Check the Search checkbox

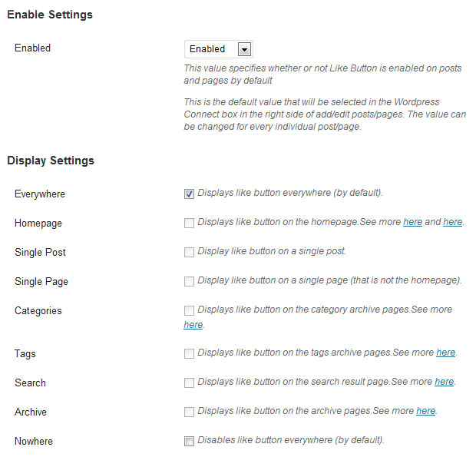[x=189, y=383]
